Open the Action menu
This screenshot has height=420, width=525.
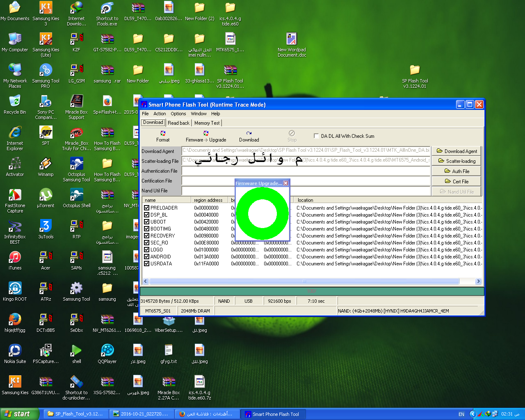coord(160,114)
